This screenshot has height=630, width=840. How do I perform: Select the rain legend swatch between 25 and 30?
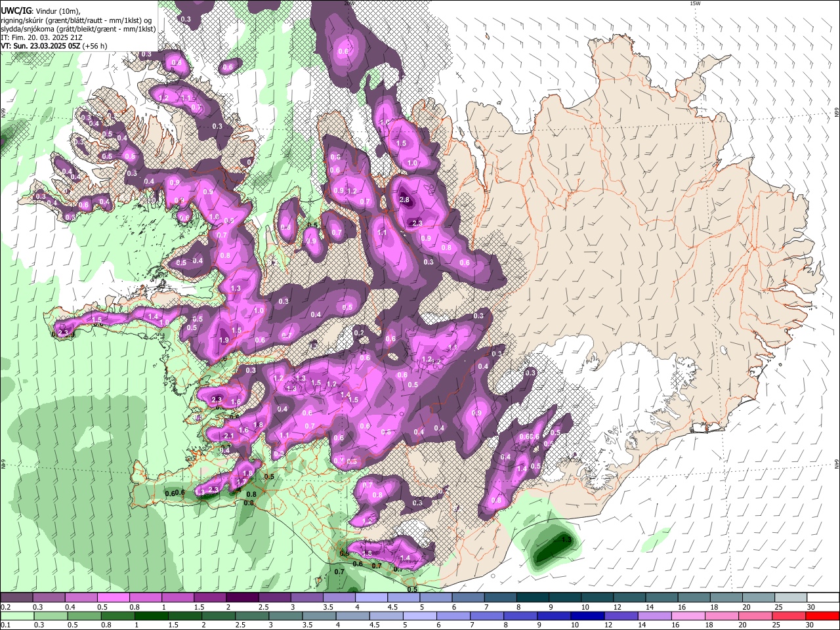click(789, 616)
